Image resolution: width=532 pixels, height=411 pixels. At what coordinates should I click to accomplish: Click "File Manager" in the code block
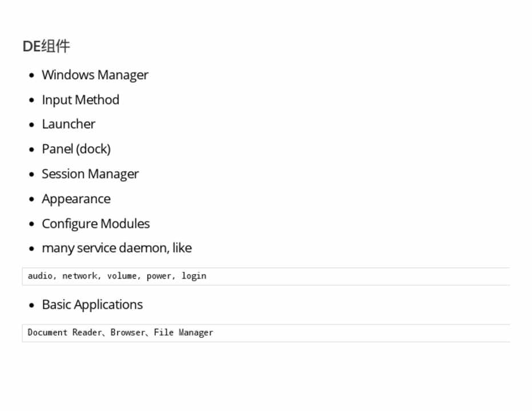click(x=183, y=333)
